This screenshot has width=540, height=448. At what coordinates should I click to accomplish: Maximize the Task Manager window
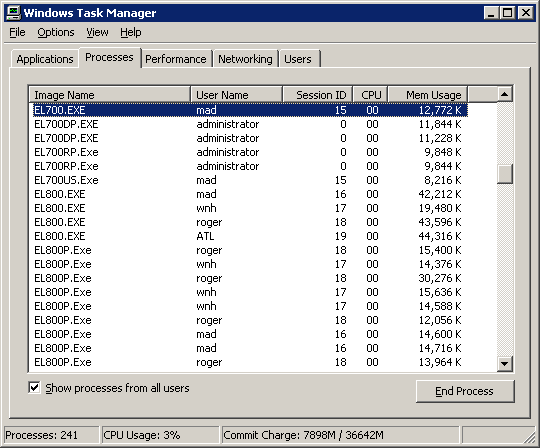point(507,13)
